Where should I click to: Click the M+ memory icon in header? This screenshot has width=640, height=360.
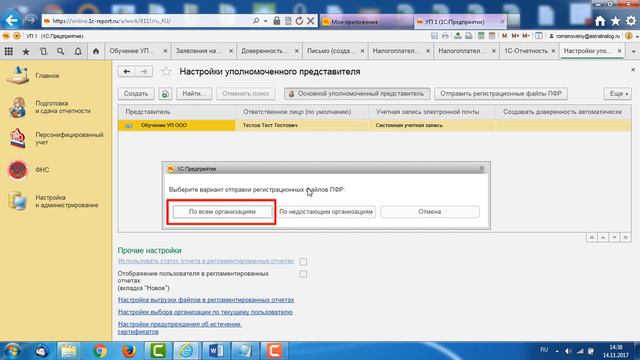(x=516, y=36)
